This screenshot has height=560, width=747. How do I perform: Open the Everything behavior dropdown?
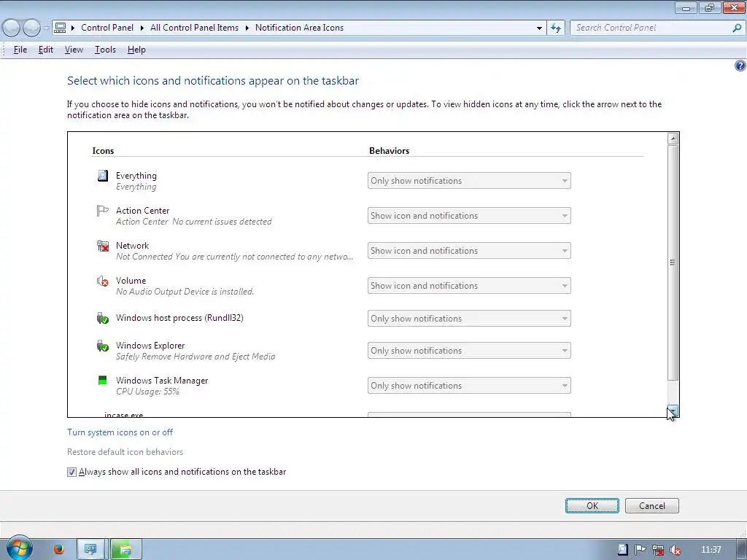[x=469, y=181]
